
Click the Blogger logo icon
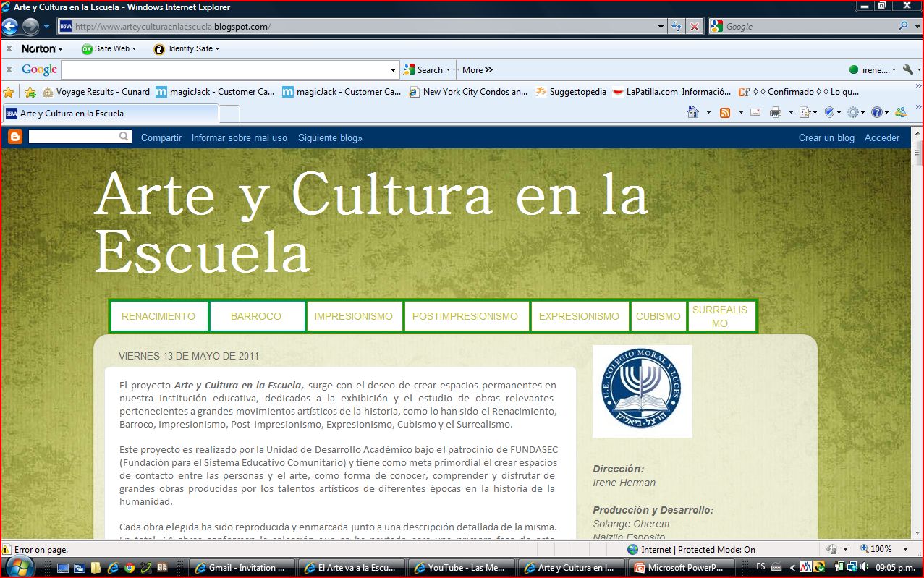pyautogui.click(x=14, y=137)
